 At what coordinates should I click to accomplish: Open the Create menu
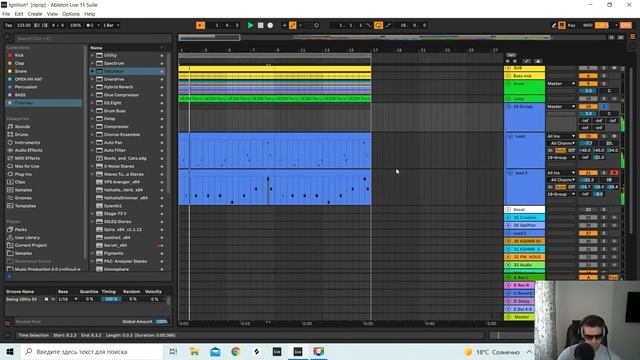pyautogui.click(x=35, y=14)
